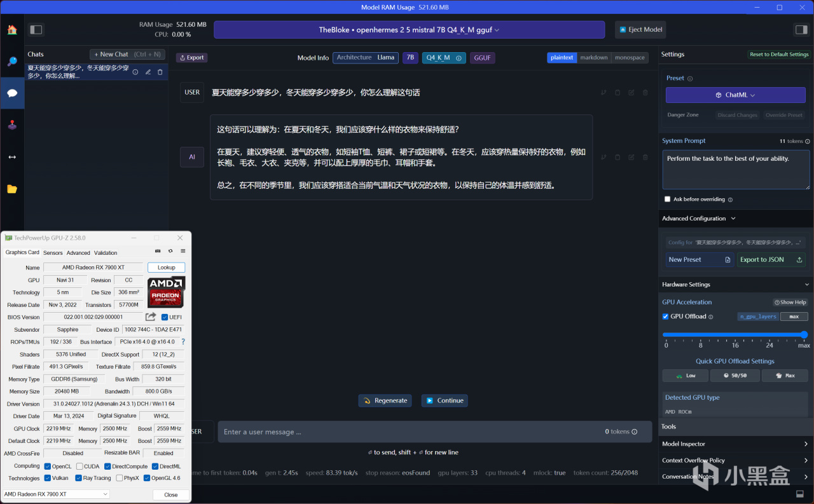This screenshot has width=814, height=504.
Task: Open the Advanced tab in GPU-Z
Action: click(78, 253)
